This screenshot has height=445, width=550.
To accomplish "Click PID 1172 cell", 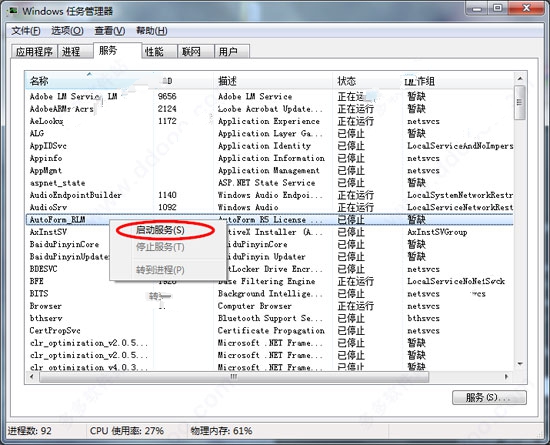I will (167, 121).
